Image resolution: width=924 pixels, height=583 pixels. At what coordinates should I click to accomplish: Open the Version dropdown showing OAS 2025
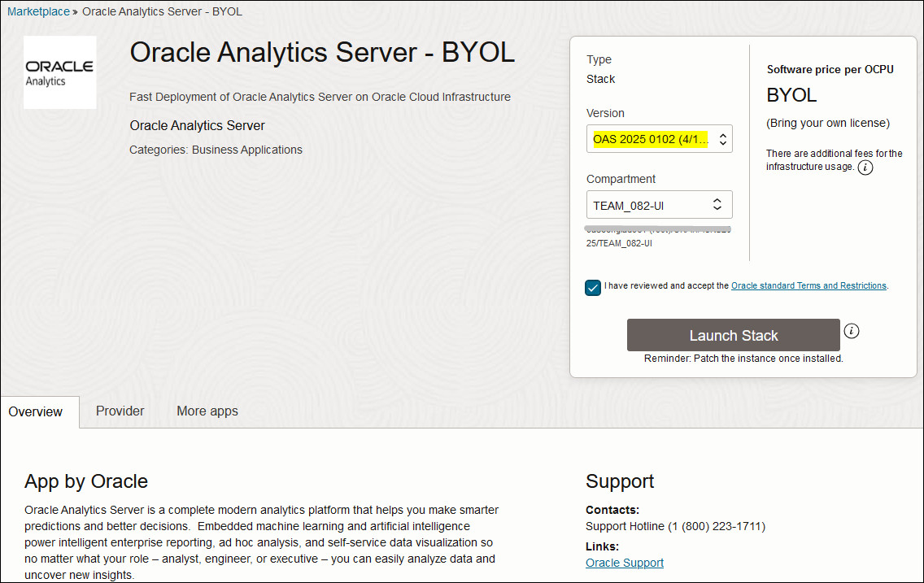(660, 139)
